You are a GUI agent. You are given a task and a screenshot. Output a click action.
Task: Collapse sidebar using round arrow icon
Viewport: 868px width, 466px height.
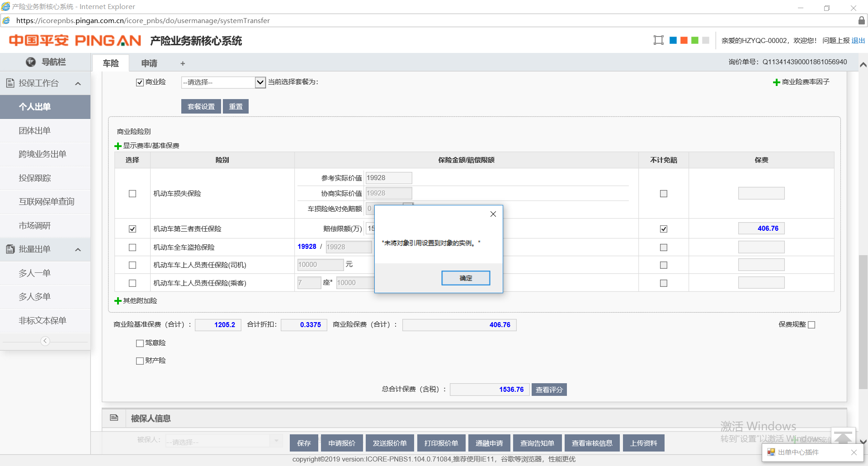click(45, 341)
